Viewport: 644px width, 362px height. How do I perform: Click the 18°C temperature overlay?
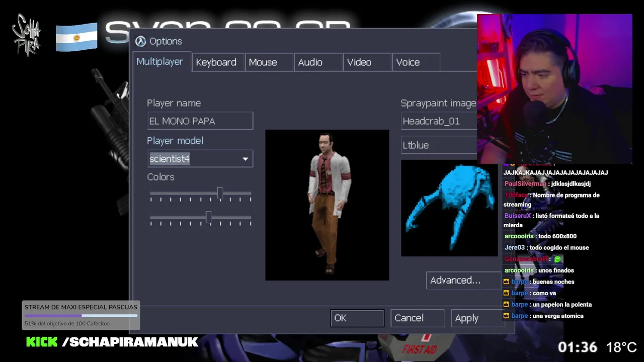(x=621, y=347)
